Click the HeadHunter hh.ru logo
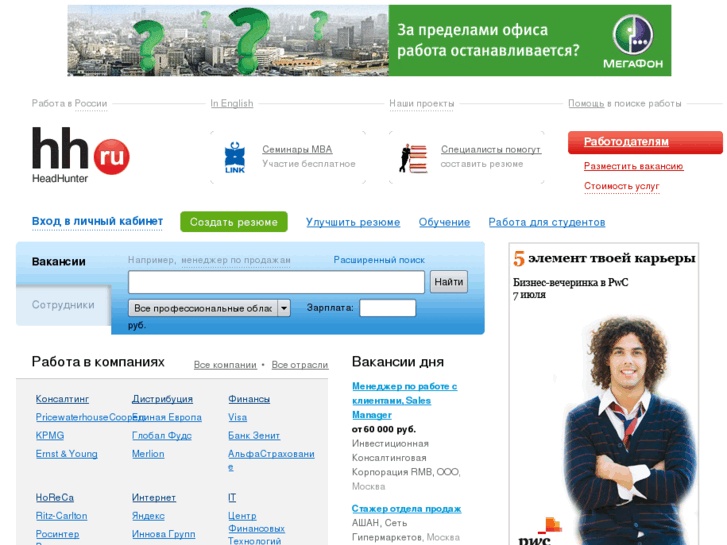The image size is (727, 545). click(x=80, y=155)
